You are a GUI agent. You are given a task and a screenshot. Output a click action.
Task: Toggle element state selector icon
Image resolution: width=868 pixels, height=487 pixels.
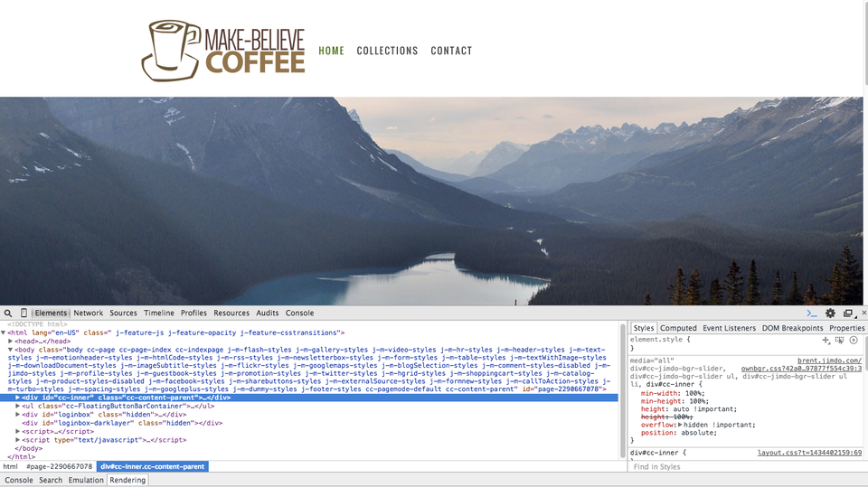(x=840, y=341)
